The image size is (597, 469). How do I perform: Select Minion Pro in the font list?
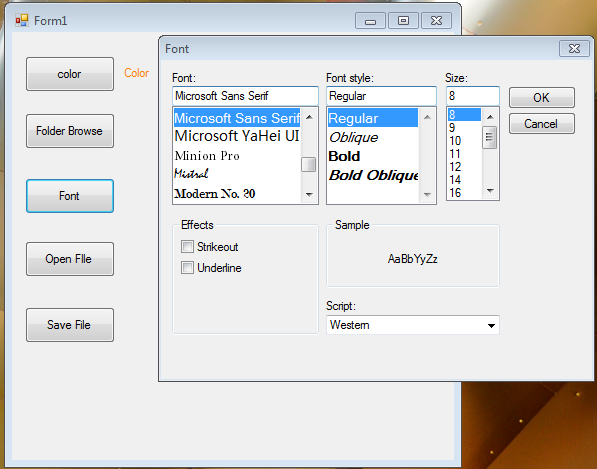[207, 156]
